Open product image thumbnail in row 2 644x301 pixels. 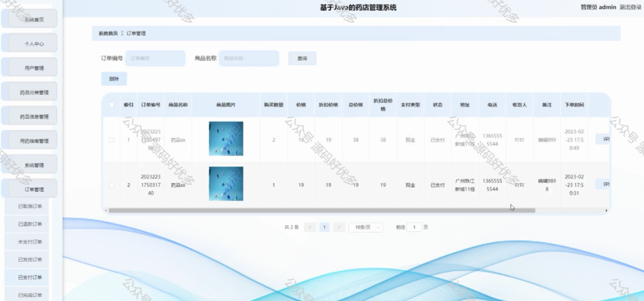226,183
